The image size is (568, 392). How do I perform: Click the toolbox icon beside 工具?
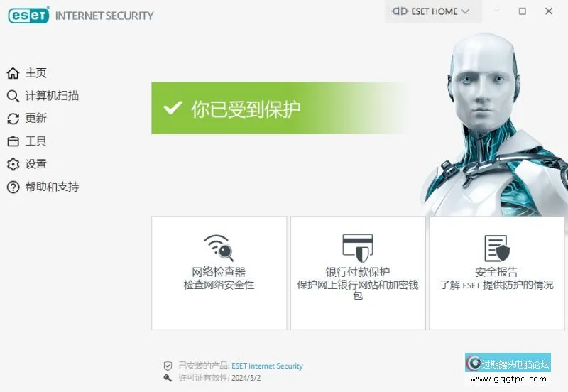(x=13, y=141)
